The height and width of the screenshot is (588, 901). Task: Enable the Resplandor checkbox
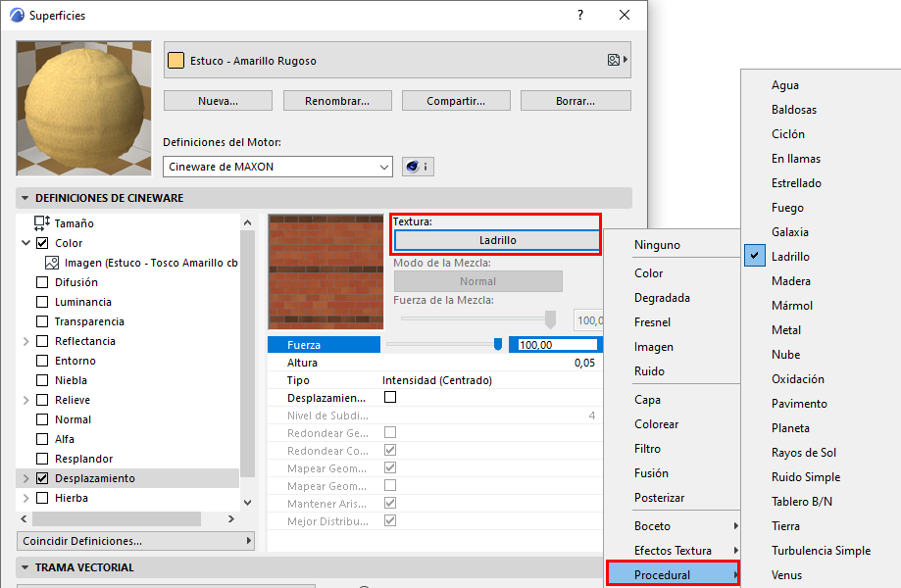(x=42, y=459)
